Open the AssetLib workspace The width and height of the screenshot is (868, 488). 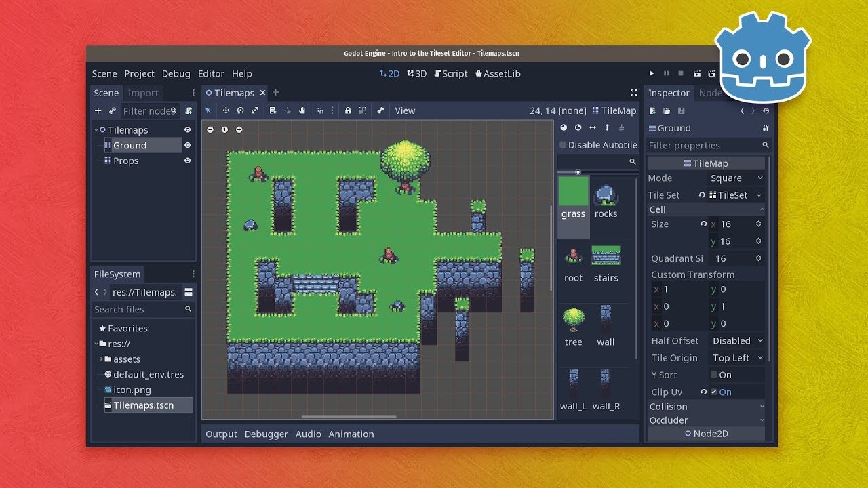498,74
